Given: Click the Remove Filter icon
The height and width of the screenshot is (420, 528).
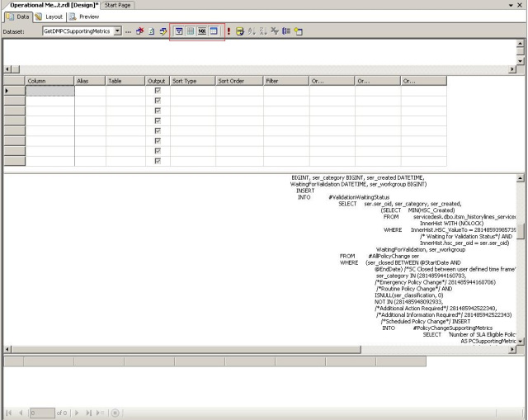Looking at the screenshot, I should click(275, 31).
